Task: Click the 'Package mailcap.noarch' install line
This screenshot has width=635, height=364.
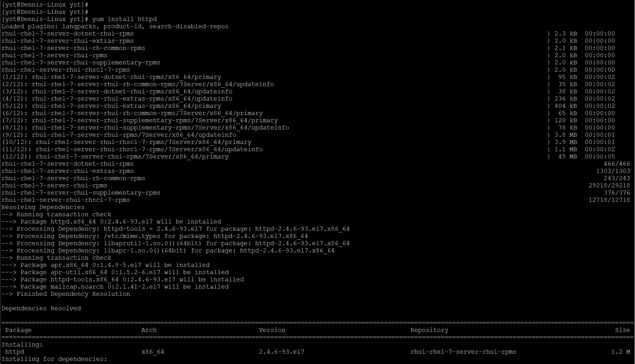Action: [x=115, y=287]
